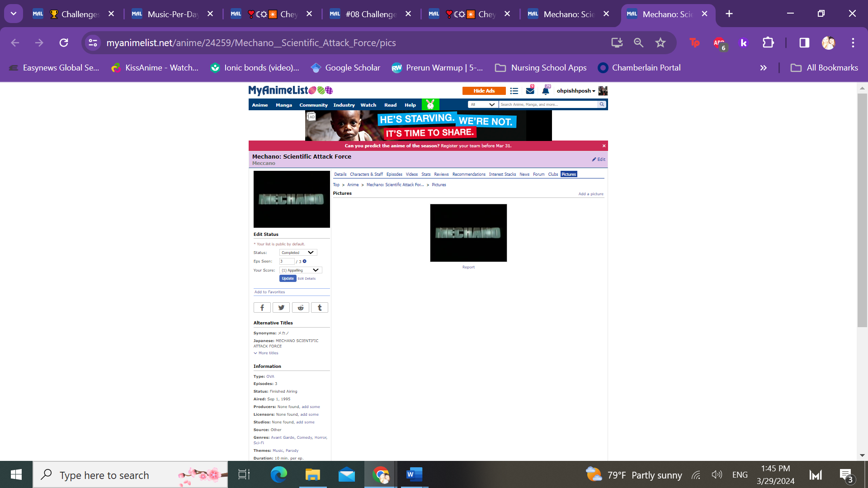
Task: Share on Twitter icon
Action: coord(281,308)
